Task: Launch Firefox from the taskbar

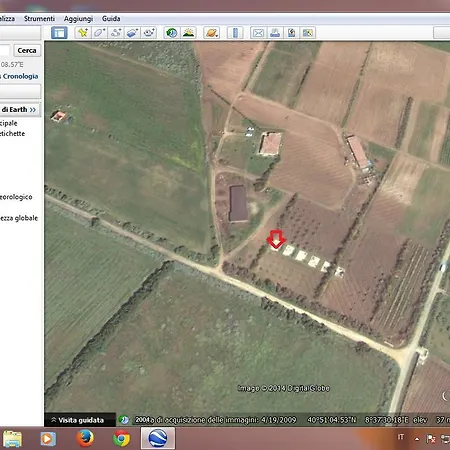Action: point(85,438)
